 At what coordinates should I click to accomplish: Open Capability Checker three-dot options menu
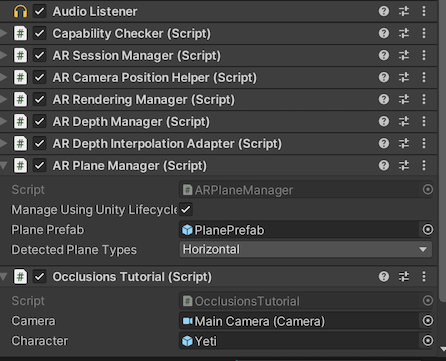click(x=424, y=33)
